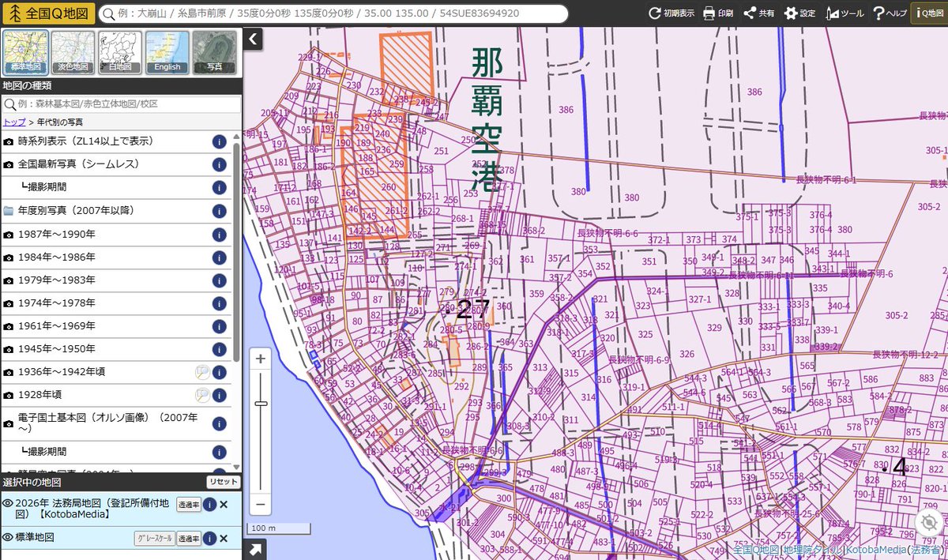Open the 初期表示 reset view tool
The height and width of the screenshot is (560, 948).
coord(671,13)
